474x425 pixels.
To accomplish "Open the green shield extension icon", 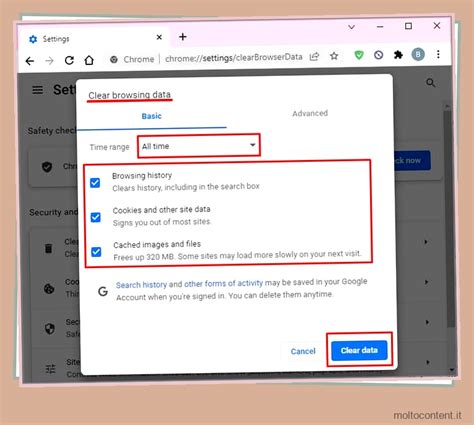I will (x=359, y=55).
